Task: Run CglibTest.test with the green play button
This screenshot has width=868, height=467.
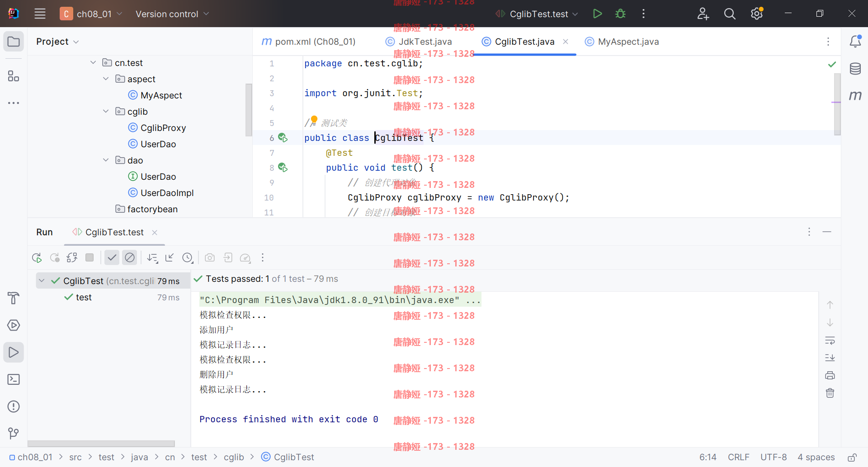Action: tap(597, 14)
